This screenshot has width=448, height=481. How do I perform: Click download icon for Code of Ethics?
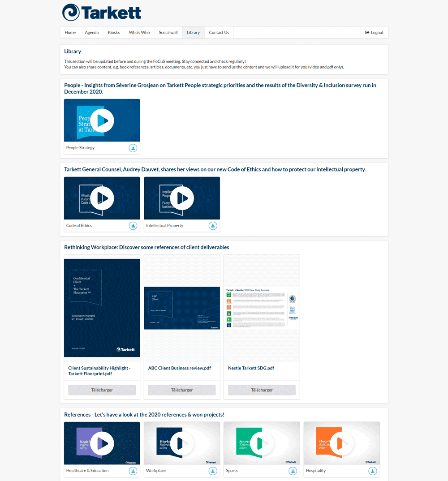click(133, 226)
